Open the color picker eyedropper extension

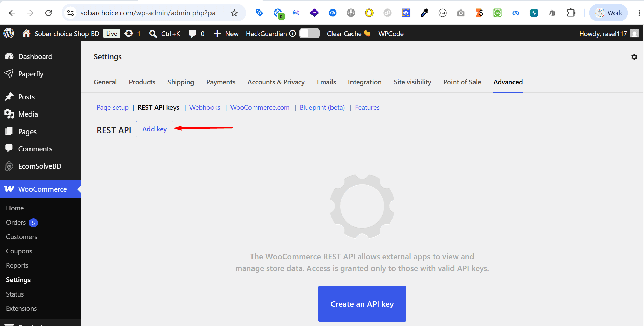point(424,13)
